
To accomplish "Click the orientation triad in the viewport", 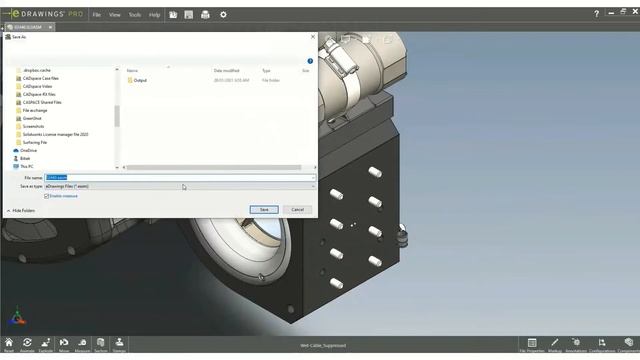I will [17, 316].
